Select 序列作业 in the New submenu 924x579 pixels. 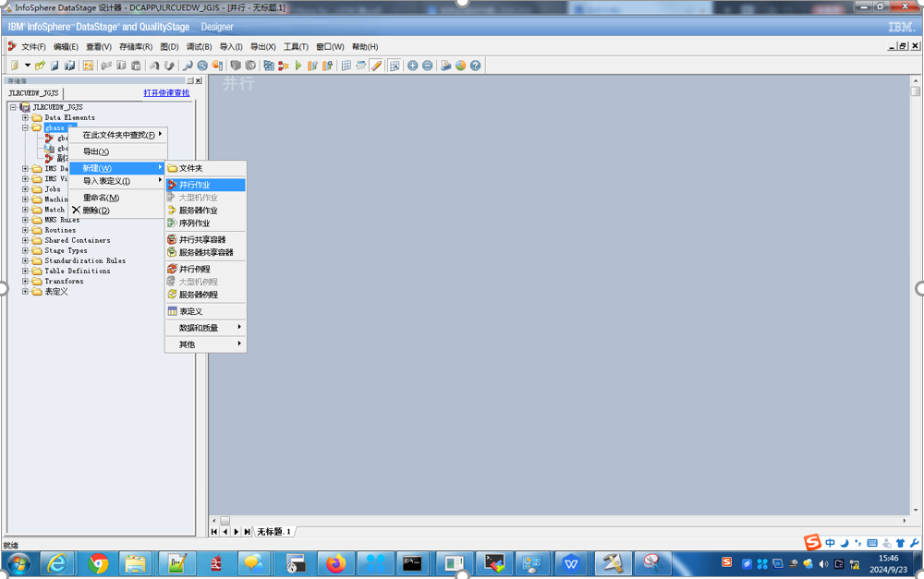[x=205, y=223]
